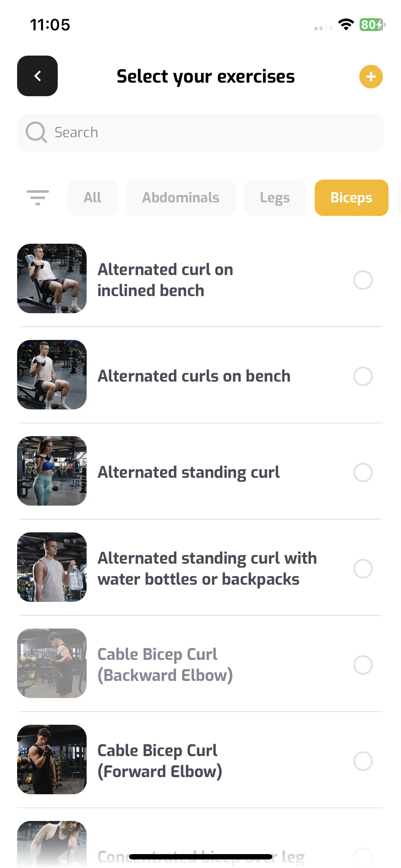Tap Cable Bicep Curl (Backward Elbow) title

tap(165, 665)
